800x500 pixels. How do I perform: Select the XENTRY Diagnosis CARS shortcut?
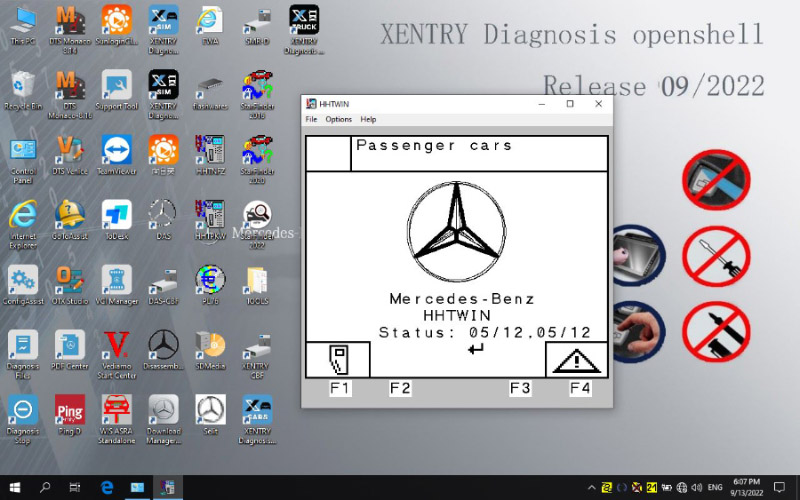[257, 419]
